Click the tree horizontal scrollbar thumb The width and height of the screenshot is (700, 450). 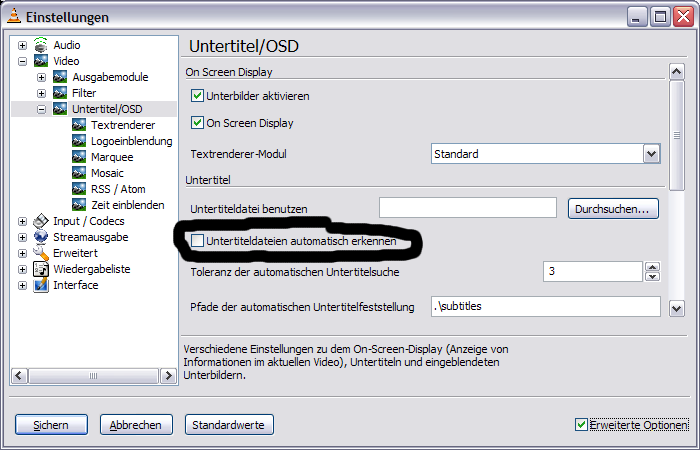pos(93,375)
